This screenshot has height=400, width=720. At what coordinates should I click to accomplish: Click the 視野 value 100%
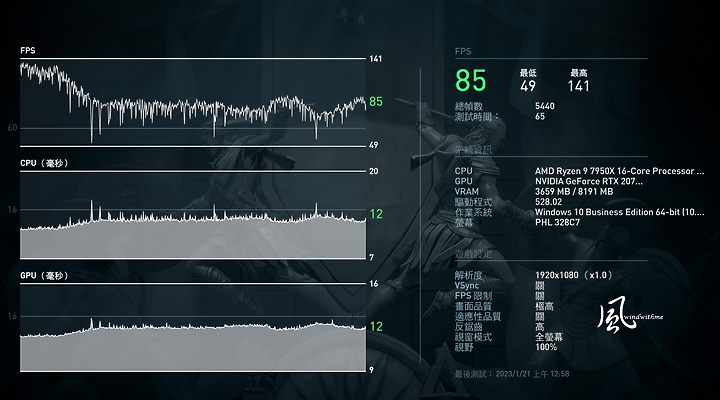(546, 347)
